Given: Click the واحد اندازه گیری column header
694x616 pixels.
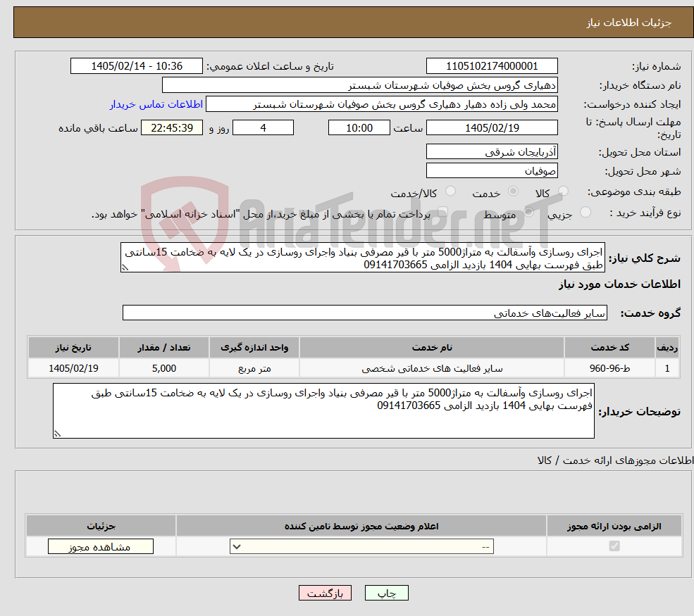Looking at the screenshot, I should pos(254,348).
